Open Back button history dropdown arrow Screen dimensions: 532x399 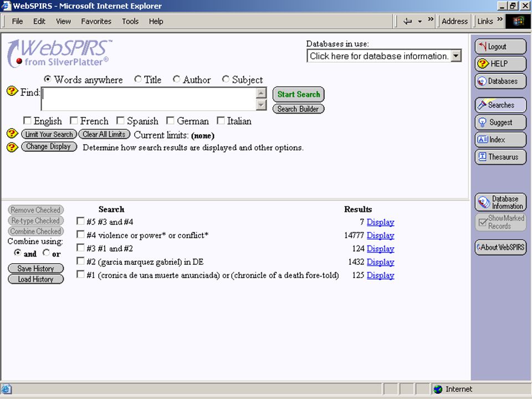[x=420, y=22]
